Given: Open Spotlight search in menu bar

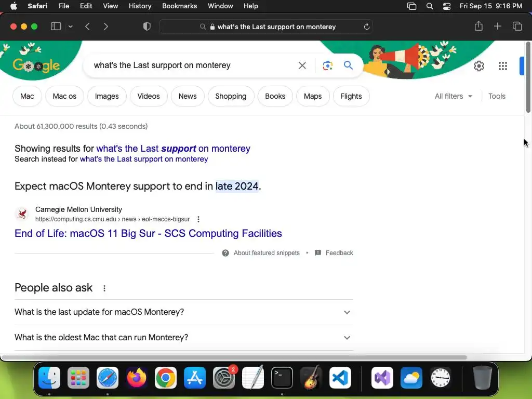Looking at the screenshot, I should tap(430, 6).
